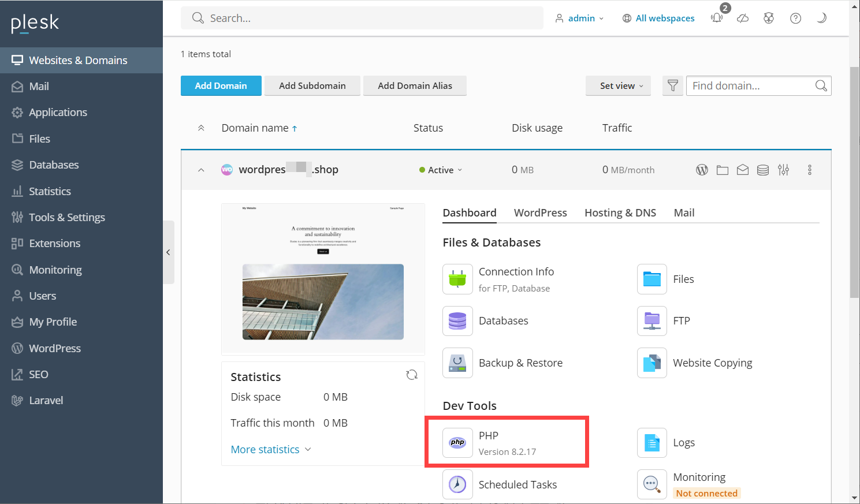Switch to the domain's Mail tab
Screen dimensions: 860x504
[684, 212]
